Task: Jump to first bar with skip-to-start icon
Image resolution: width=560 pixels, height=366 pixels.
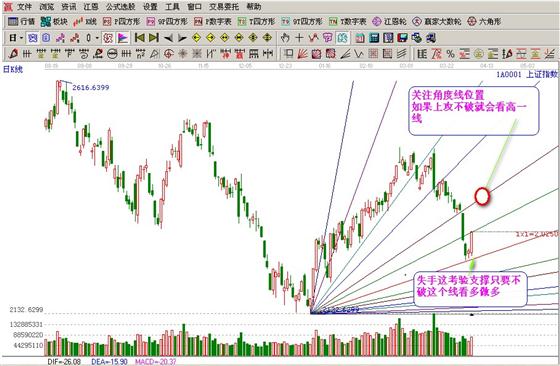Action: [140, 37]
